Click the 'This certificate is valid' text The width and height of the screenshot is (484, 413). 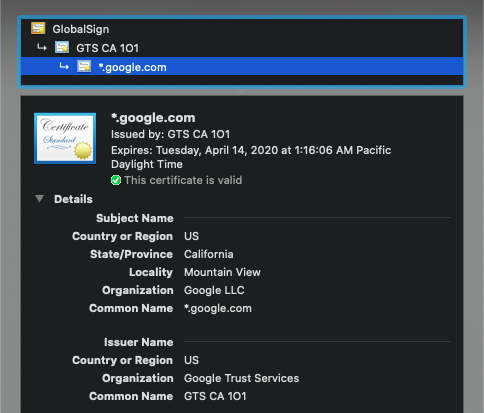click(x=183, y=180)
